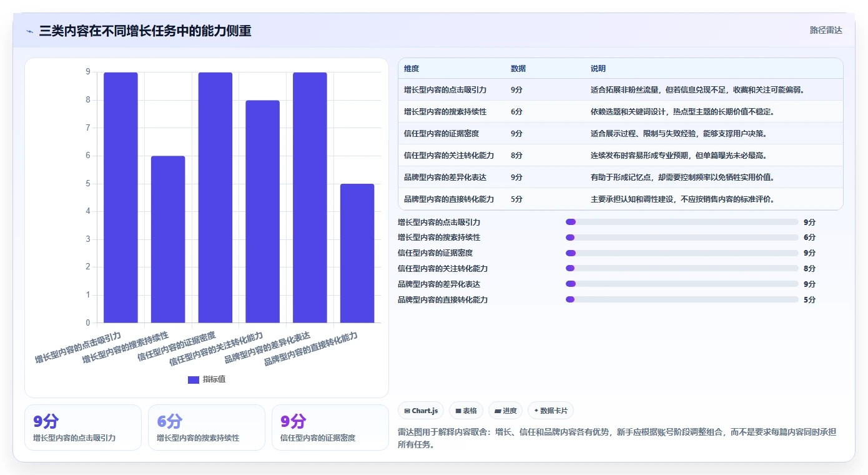The height and width of the screenshot is (475, 868).
Task: Click progress bar of 增长型内容的点击吸引力
Action: pos(682,222)
